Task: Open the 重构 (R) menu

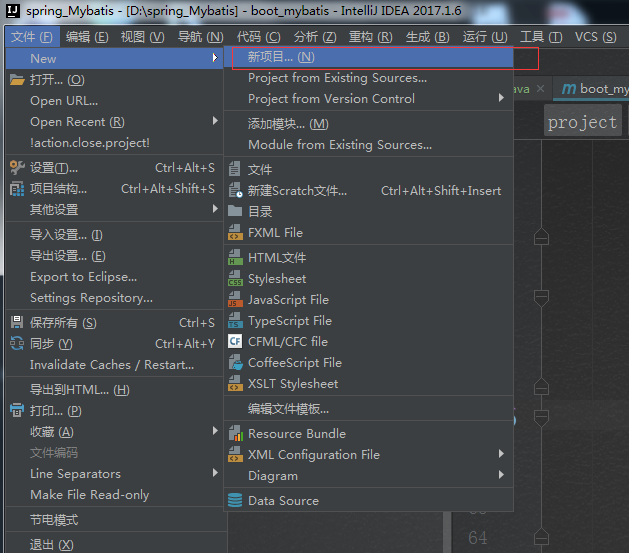Action: 371,37
